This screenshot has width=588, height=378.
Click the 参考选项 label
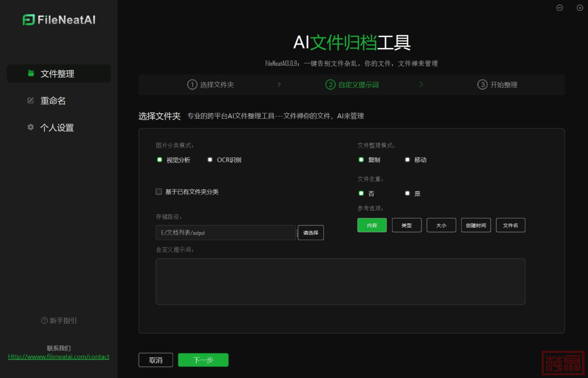[x=370, y=208]
